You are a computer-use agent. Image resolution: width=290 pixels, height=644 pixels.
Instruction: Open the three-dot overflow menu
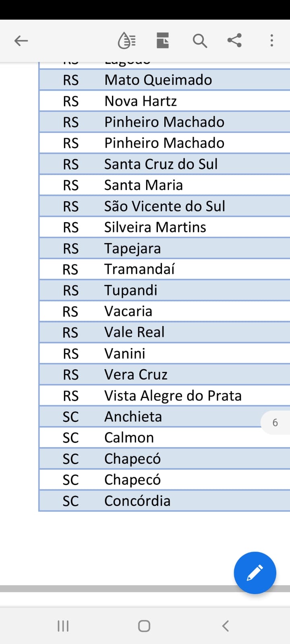[272, 41]
